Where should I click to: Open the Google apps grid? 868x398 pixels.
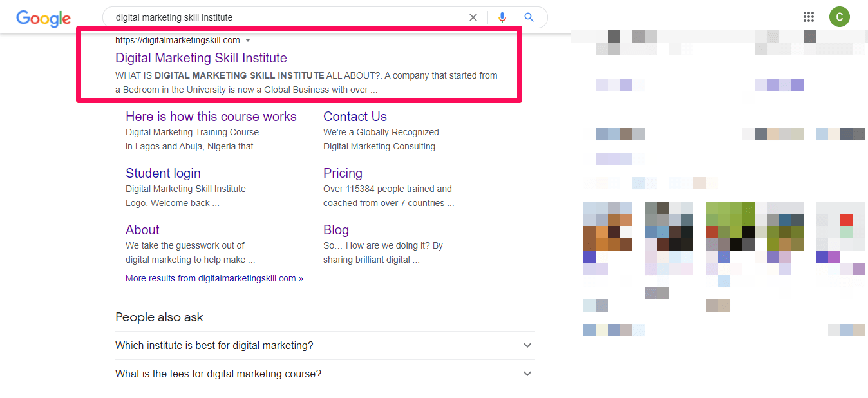coord(809,17)
